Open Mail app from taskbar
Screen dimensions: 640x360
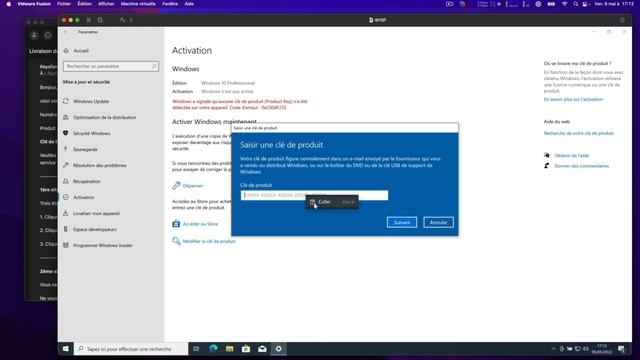coord(262,349)
